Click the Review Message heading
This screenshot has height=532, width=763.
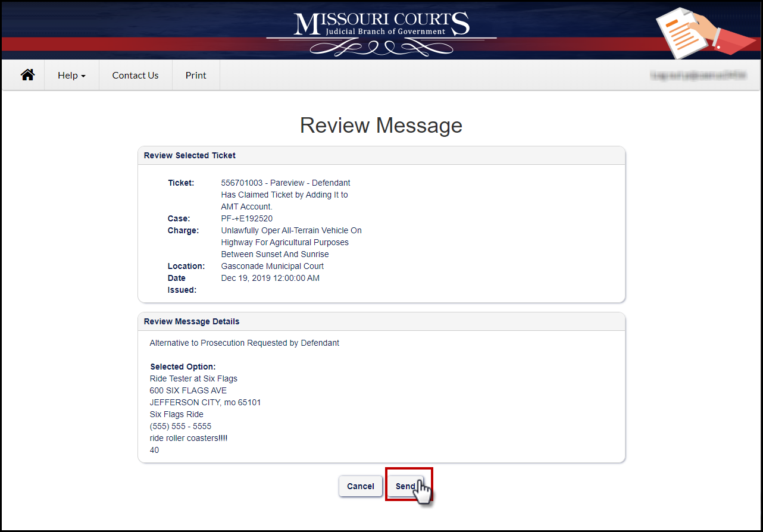pyautogui.click(x=381, y=126)
